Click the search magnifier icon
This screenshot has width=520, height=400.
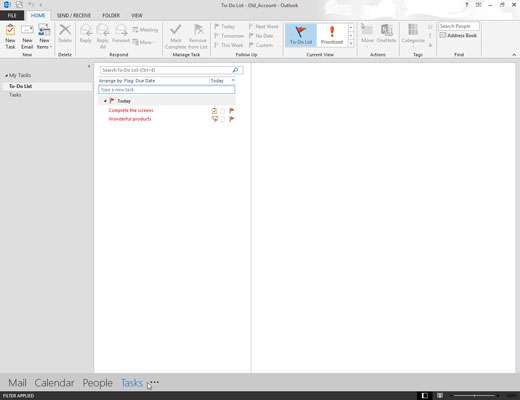point(235,70)
